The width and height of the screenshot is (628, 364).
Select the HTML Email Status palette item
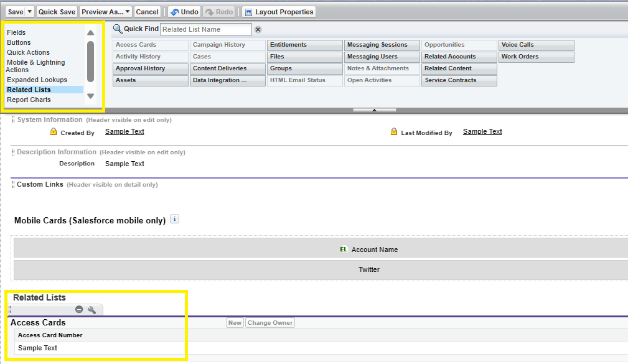coord(305,80)
